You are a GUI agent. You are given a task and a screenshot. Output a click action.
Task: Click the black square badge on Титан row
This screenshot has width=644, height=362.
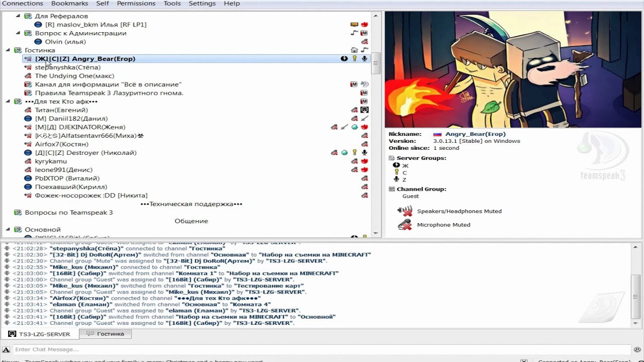pos(364,110)
